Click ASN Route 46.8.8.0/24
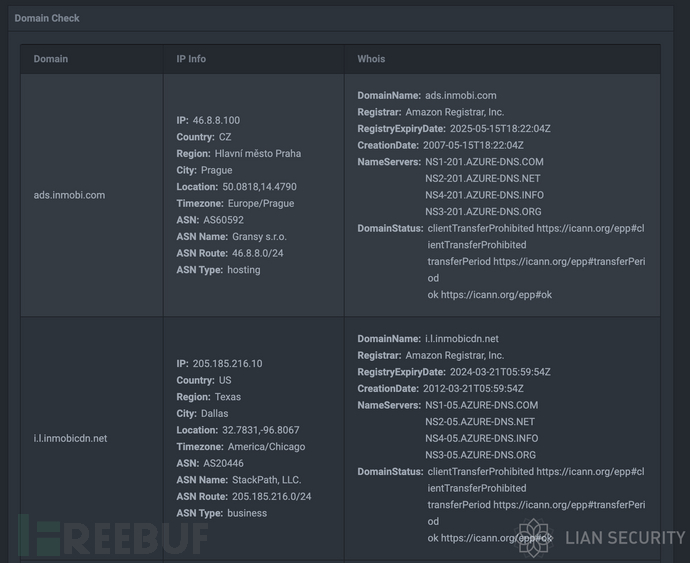Viewport: 690px width, 563px height. [257, 253]
